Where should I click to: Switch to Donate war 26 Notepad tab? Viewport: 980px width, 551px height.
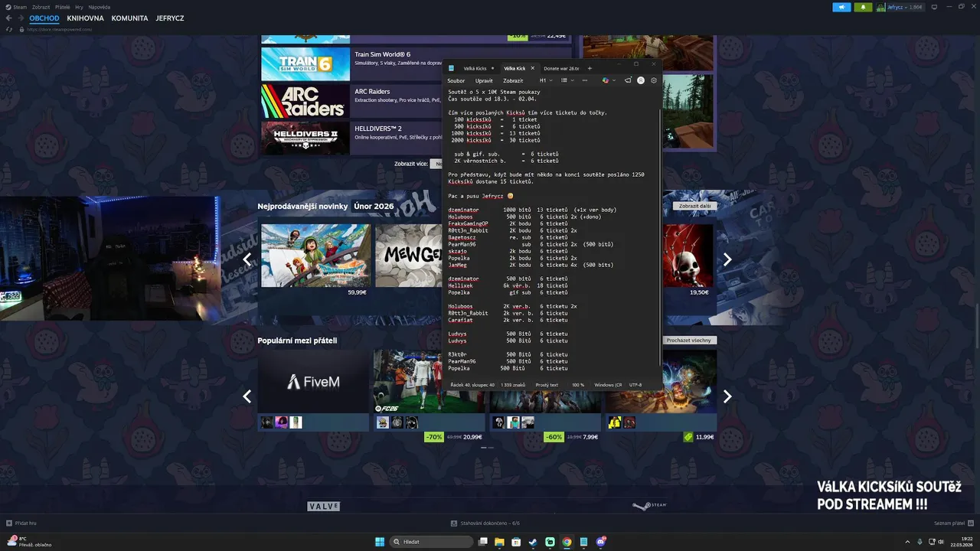tap(561, 68)
